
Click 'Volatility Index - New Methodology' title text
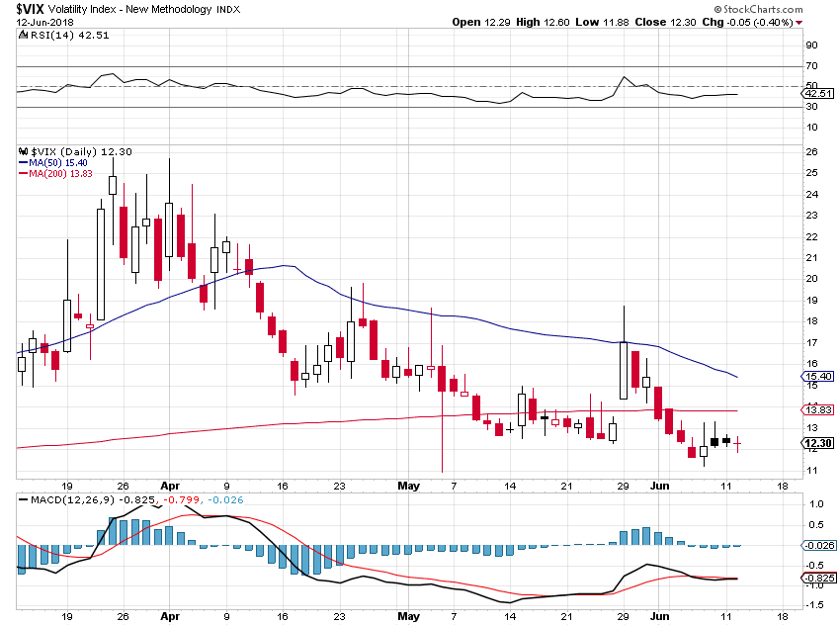coord(130,10)
